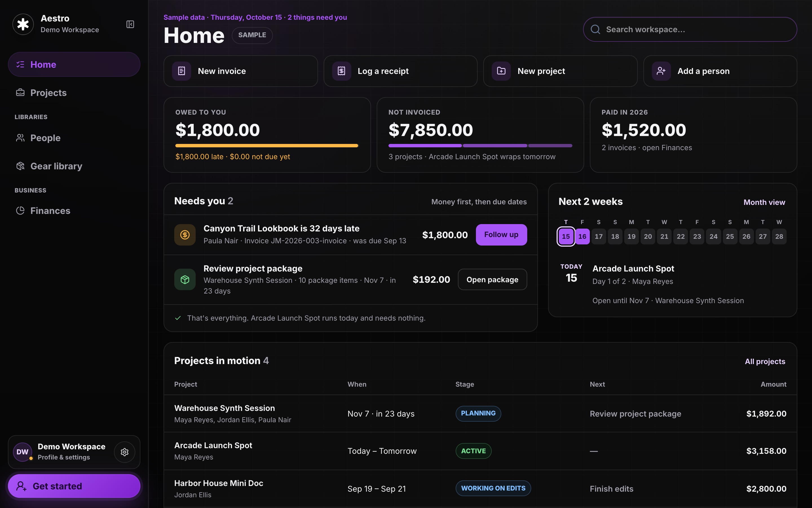Click the Add a person icon
The width and height of the screenshot is (812, 508).
(x=661, y=71)
